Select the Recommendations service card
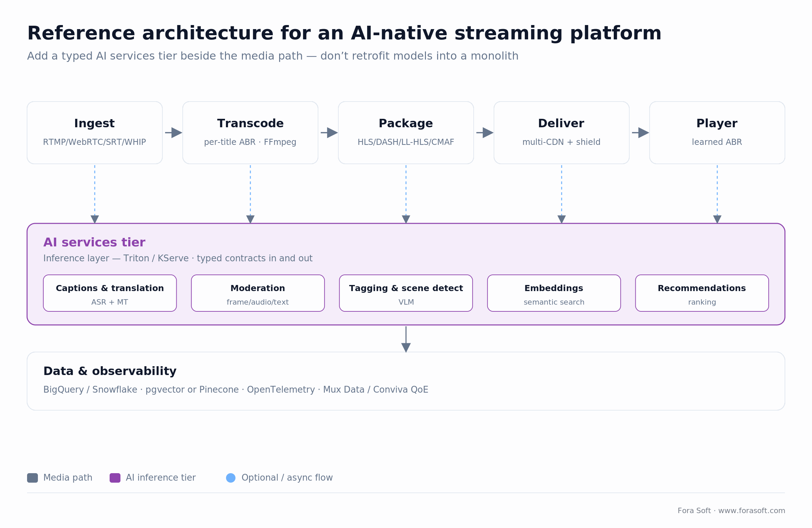 pos(702,293)
